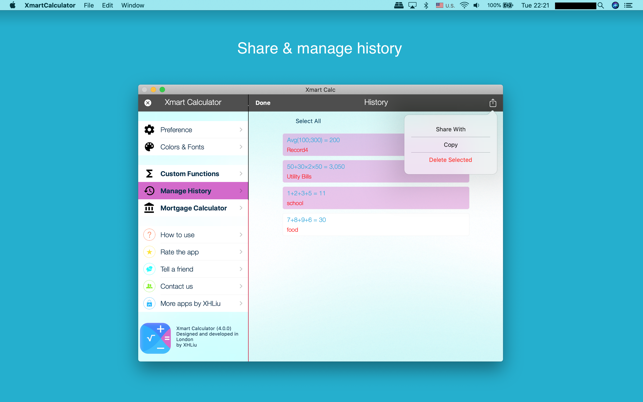643x402 pixels.
Task: Close the sidebar with the X icon
Action: (148, 103)
